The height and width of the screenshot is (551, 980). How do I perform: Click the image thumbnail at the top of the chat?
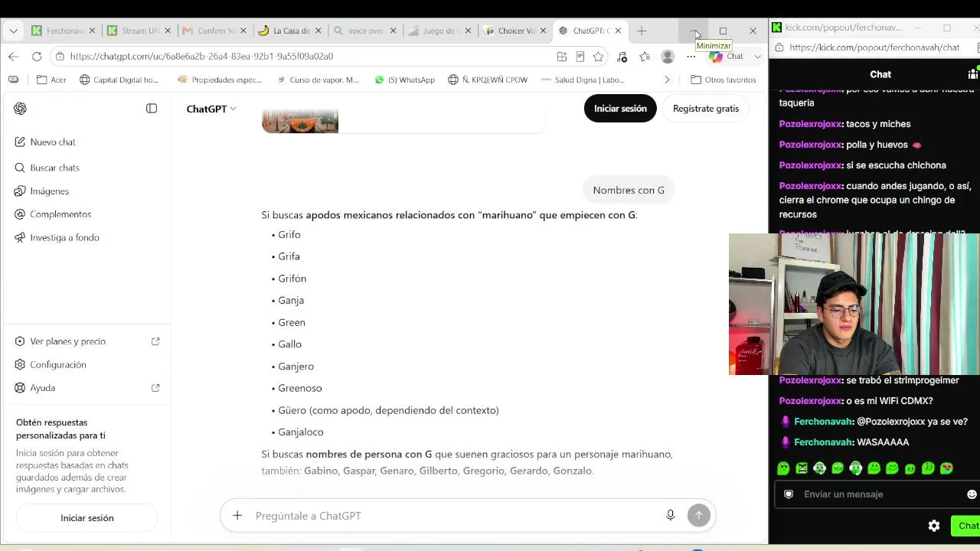pyautogui.click(x=300, y=122)
